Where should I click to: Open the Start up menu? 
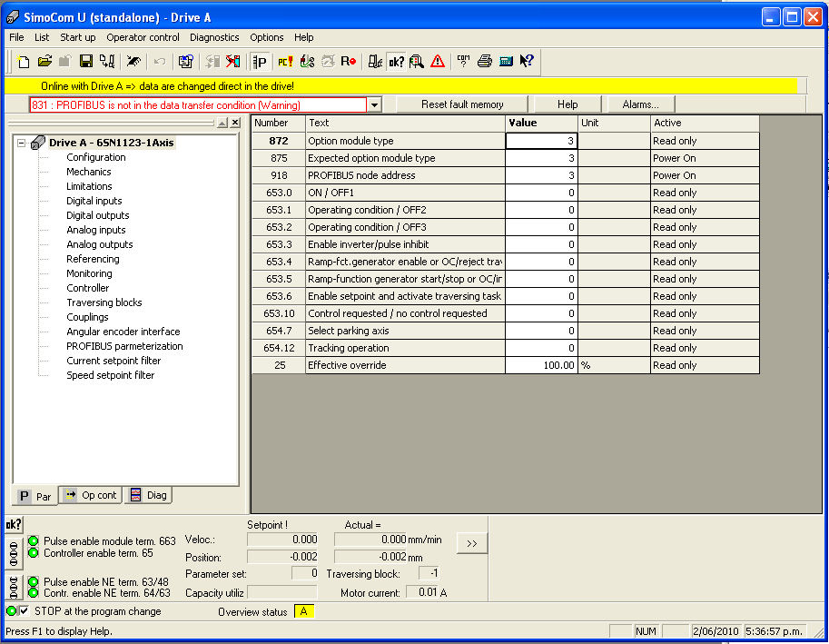point(78,37)
